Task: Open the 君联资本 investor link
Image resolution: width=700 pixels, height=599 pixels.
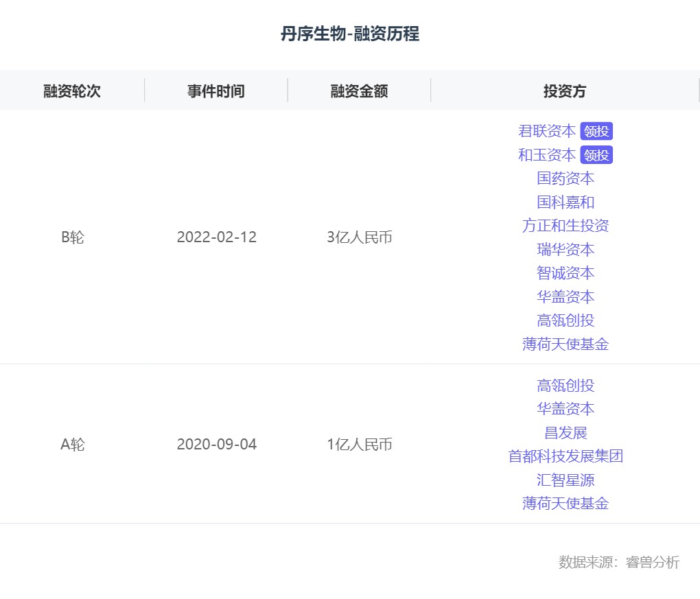Action: (x=547, y=131)
